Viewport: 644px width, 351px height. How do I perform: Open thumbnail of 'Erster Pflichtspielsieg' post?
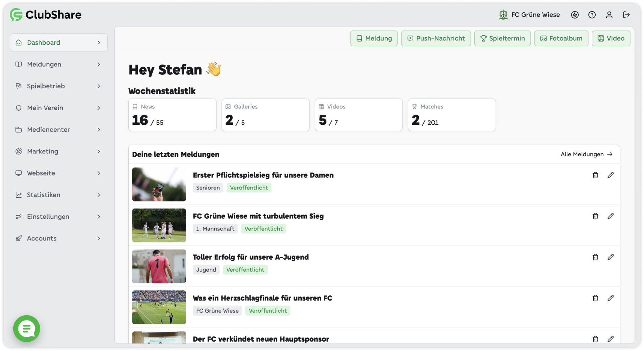159,185
